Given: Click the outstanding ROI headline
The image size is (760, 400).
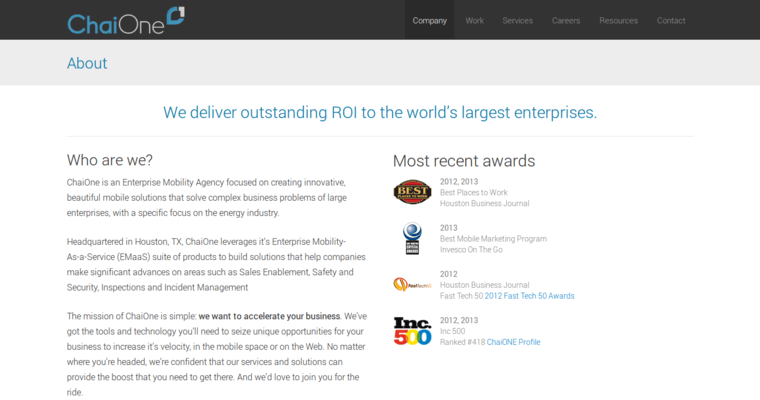Looking at the screenshot, I should point(380,112).
